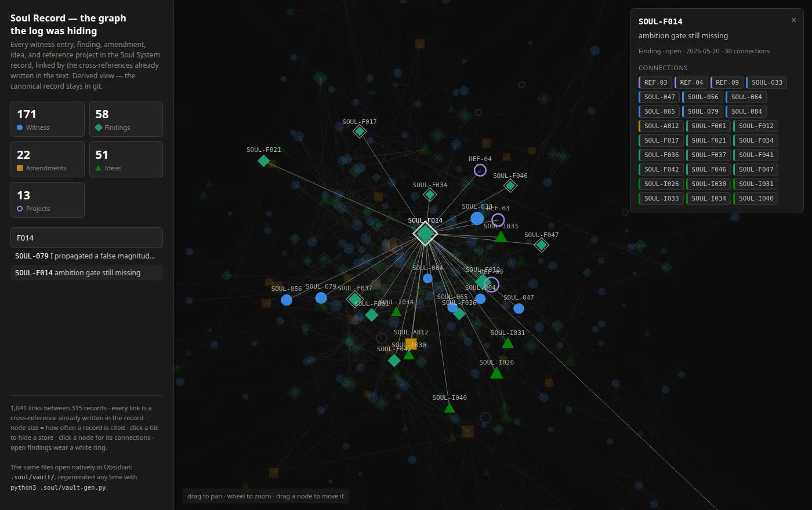The width and height of the screenshot is (812, 510).
Task: Click the highlighted SOUL-F014 center node
Action: [425, 234]
